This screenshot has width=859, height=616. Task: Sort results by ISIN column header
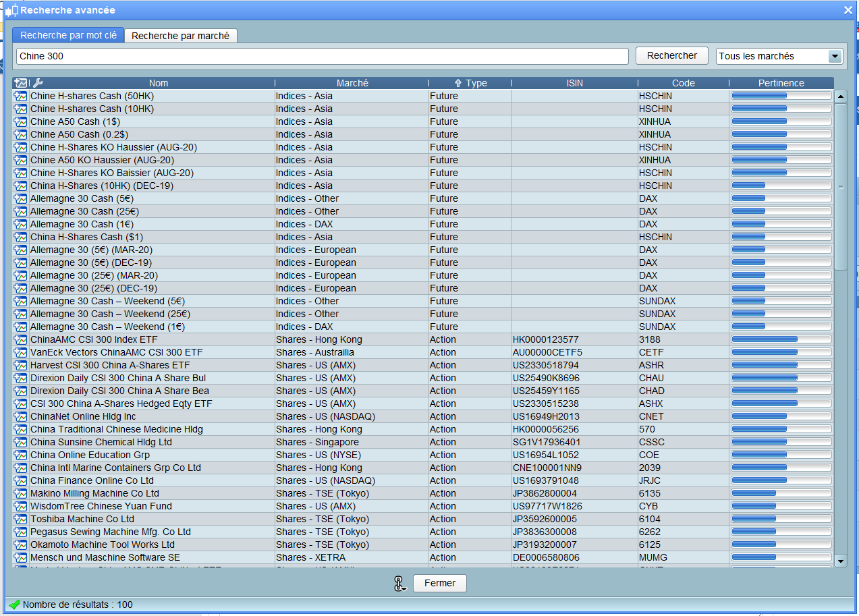pos(575,83)
